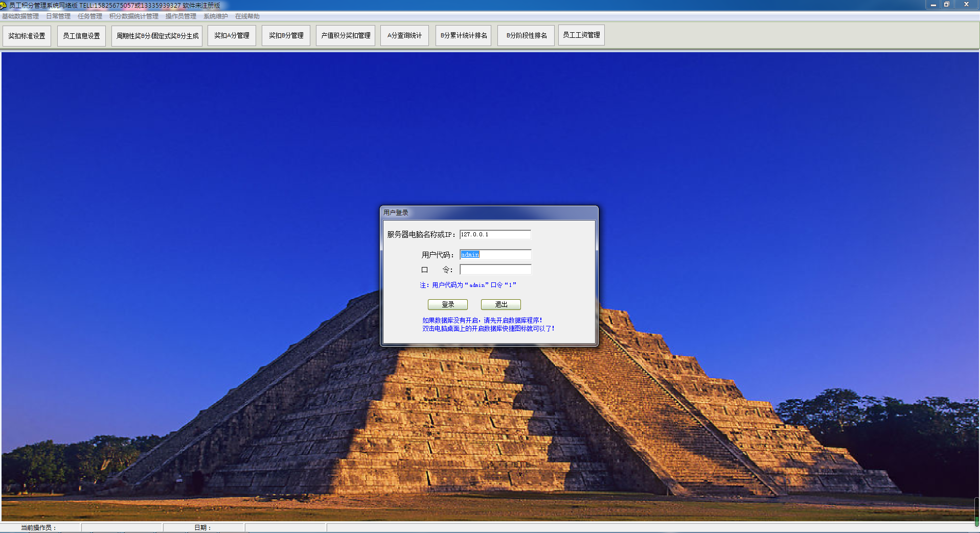This screenshot has height=533, width=980.
Task: Click B分累计统计排名 button
Action: coord(463,35)
